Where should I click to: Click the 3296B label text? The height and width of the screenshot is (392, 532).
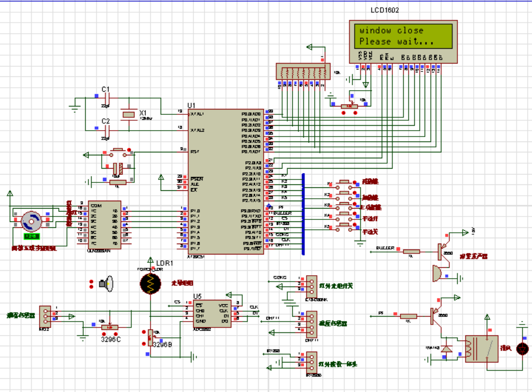tap(162, 345)
